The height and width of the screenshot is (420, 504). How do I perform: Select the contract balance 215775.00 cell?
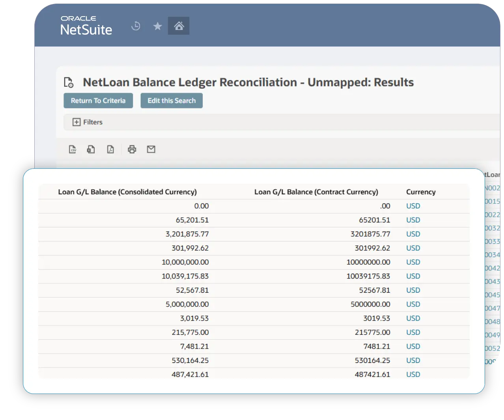(372, 332)
